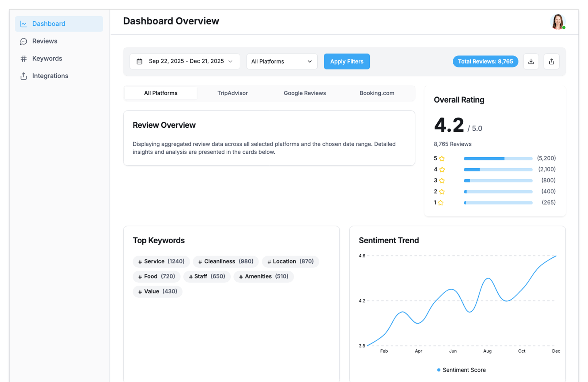Screen dimensions: 588x382
Task: Switch to the Google Reviews tab
Action: tap(305, 93)
